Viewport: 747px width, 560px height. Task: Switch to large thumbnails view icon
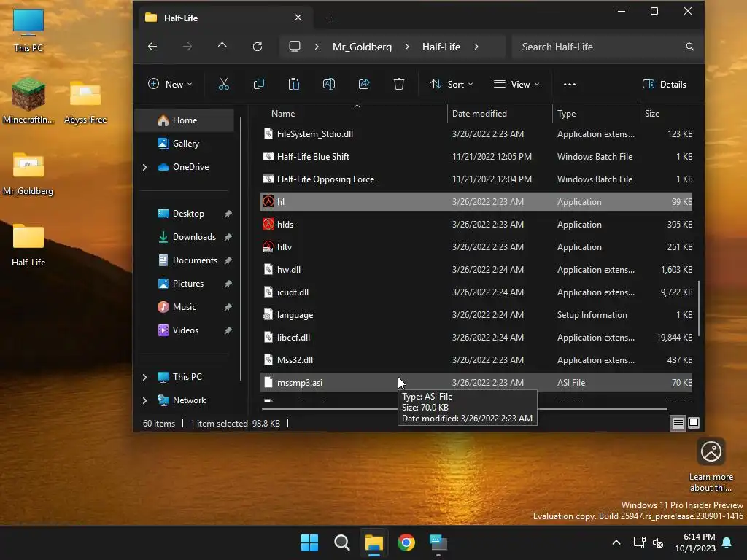694,424
